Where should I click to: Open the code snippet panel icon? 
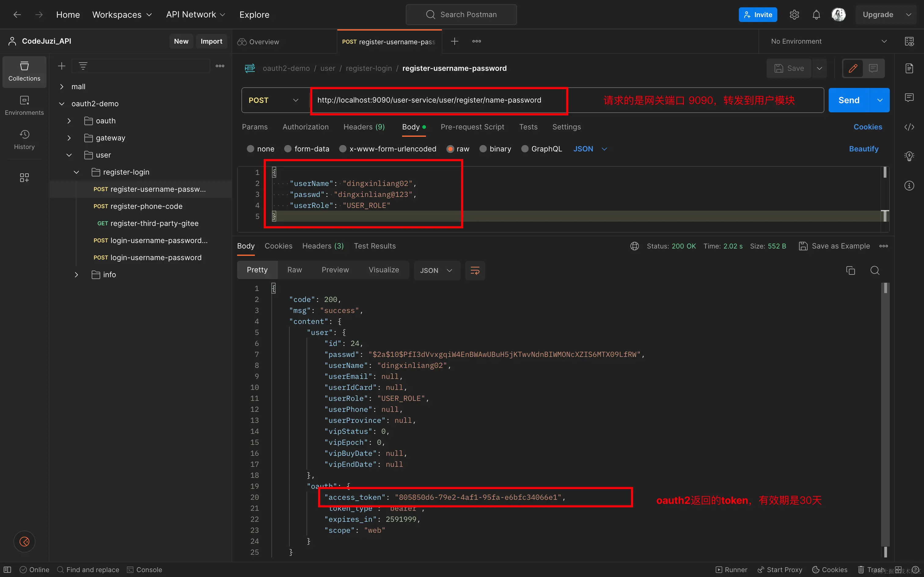click(909, 127)
